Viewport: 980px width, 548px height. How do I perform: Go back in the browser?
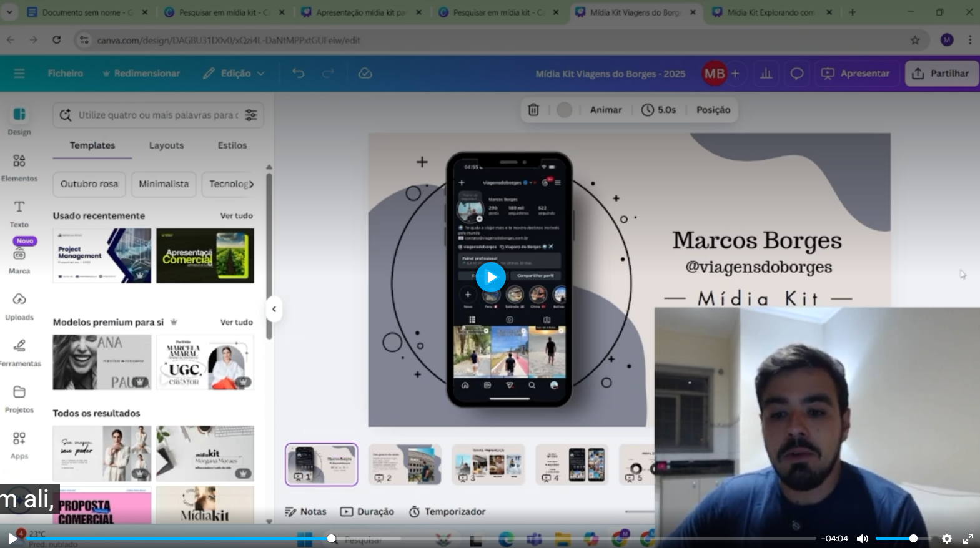[11, 40]
